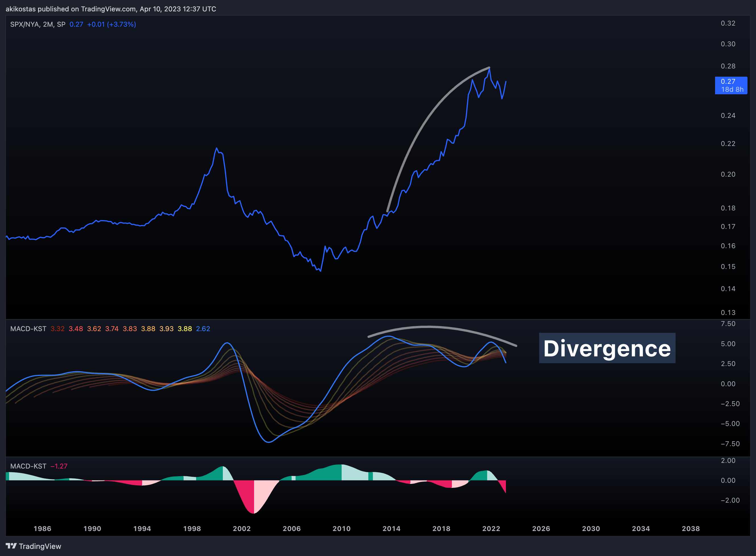Click the TradingView logo icon
This screenshot has width=756, height=556.
(11, 546)
